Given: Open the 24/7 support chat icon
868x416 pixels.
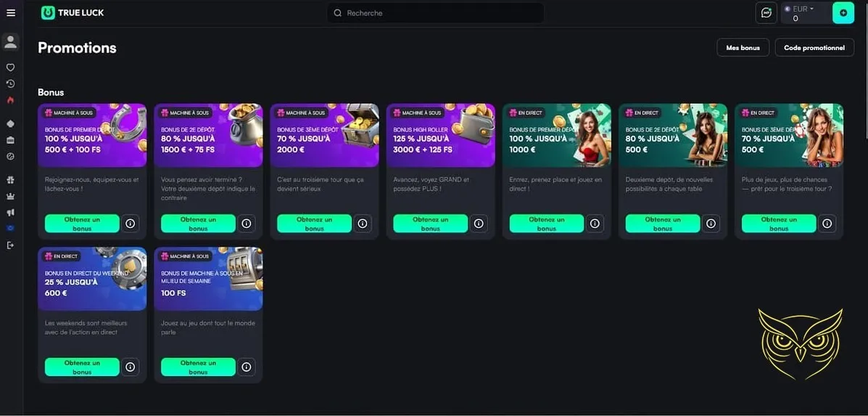Looking at the screenshot, I should [766, 13].
